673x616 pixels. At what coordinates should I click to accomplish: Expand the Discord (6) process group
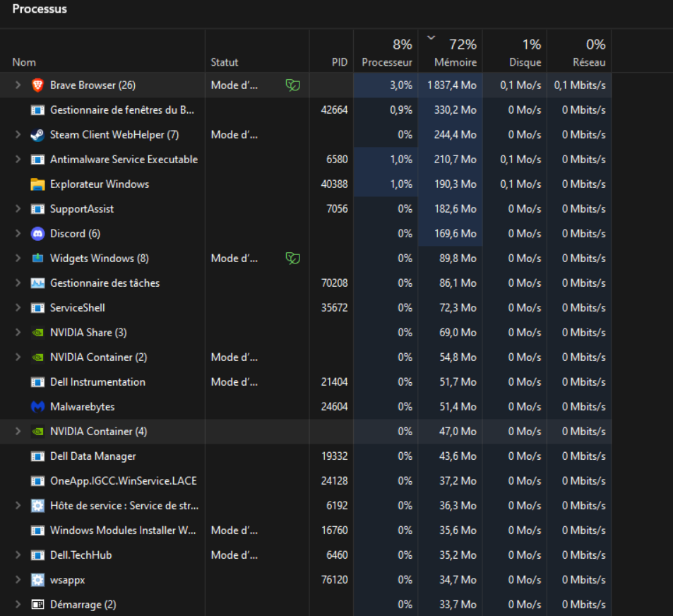(x=18, y=234)
